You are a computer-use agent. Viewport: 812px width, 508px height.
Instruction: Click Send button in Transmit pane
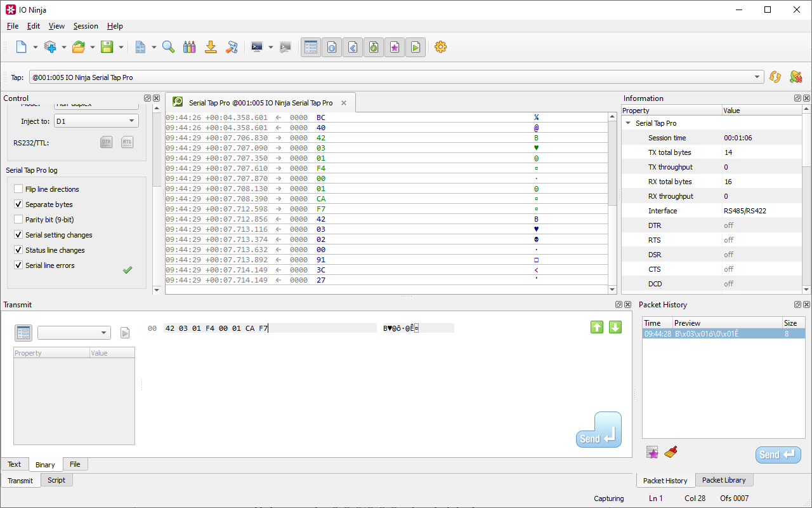coord(598,430)
